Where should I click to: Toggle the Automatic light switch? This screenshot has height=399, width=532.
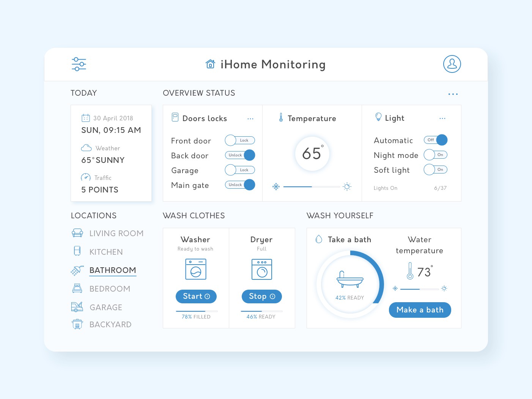pos(436,140)
